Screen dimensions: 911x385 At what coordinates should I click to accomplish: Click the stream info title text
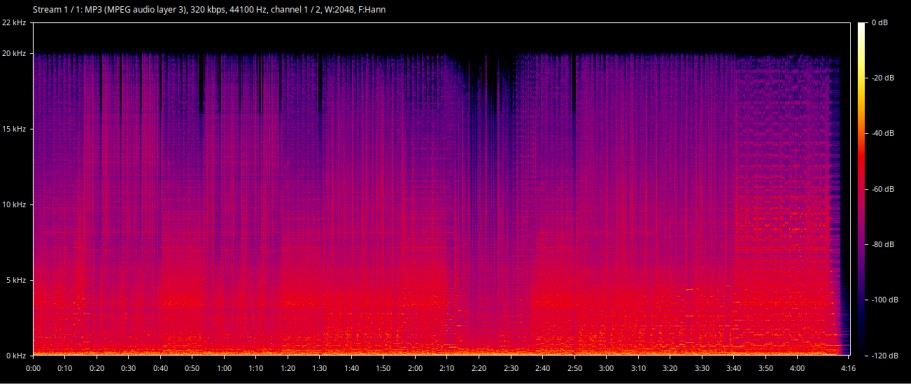[210, 10]
